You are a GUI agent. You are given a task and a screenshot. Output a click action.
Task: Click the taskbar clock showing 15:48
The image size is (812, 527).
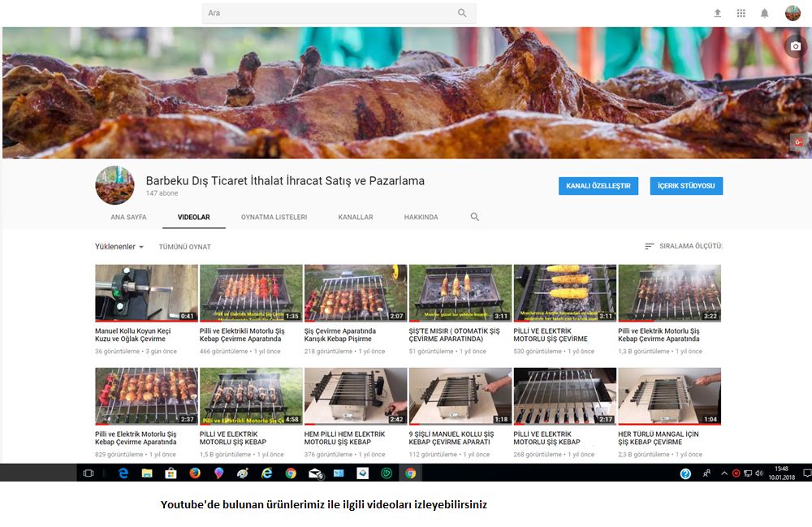click(781, 473)
